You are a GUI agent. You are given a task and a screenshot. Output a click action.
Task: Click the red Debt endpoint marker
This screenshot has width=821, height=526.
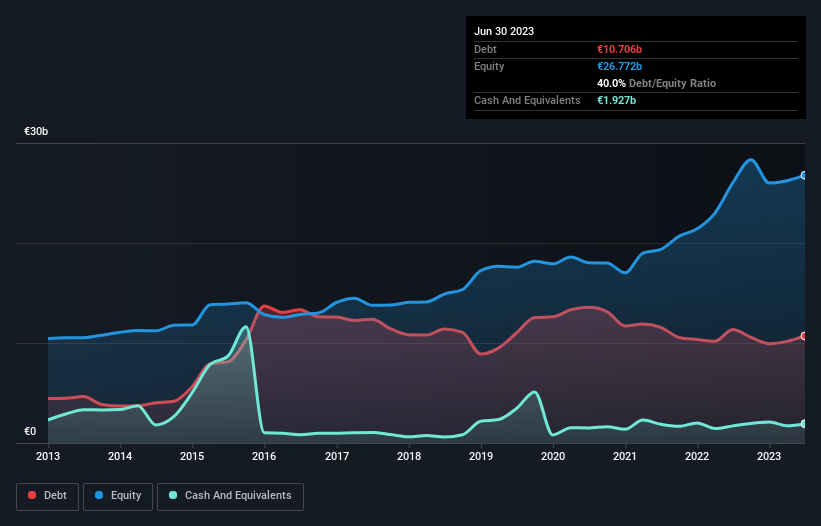[x=804, y=336]
